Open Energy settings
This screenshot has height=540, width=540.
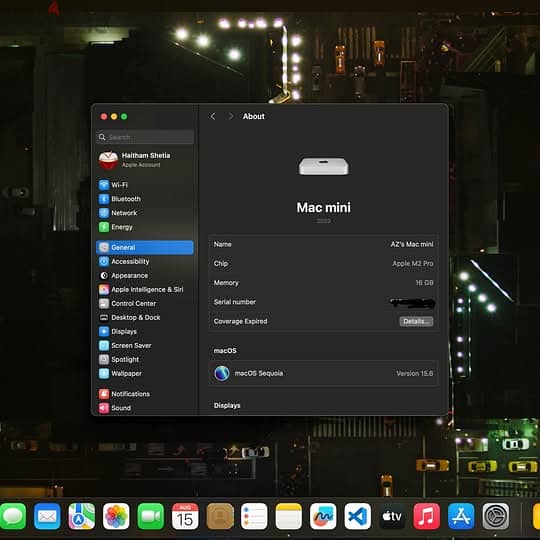145,227
